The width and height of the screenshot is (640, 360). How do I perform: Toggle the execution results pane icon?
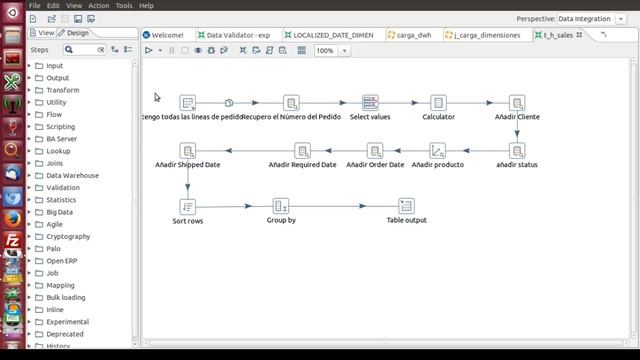pyautogui.click(x=302, y=51)
